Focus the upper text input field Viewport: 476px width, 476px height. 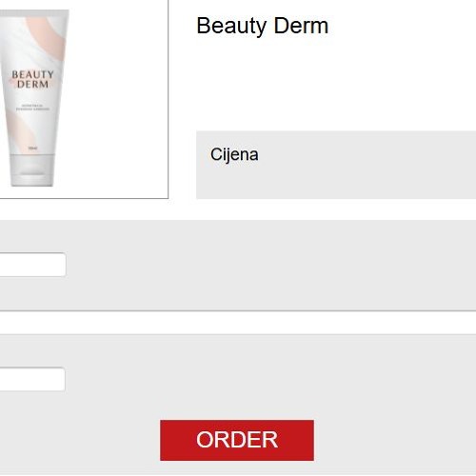(32, 265)
